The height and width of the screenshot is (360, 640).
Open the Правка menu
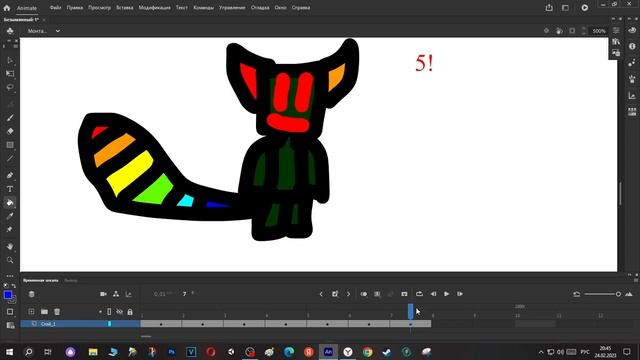pyautogui.click(x=75, y=7)
